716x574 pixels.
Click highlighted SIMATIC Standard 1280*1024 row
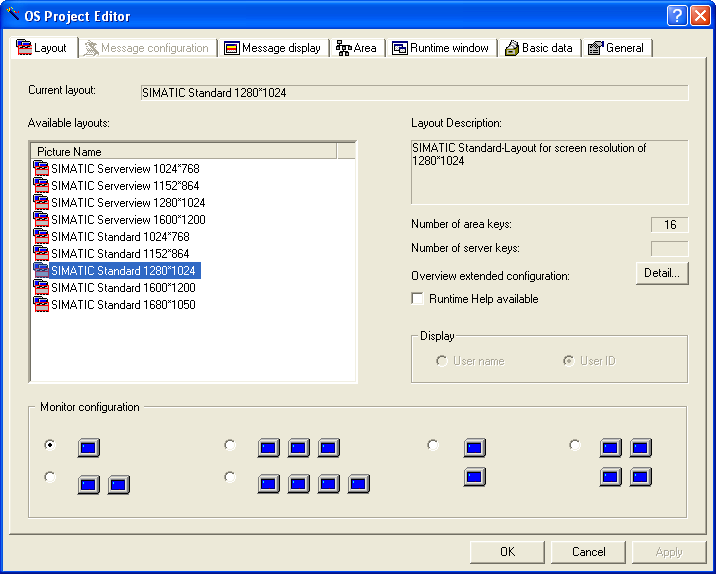point(124,270)
